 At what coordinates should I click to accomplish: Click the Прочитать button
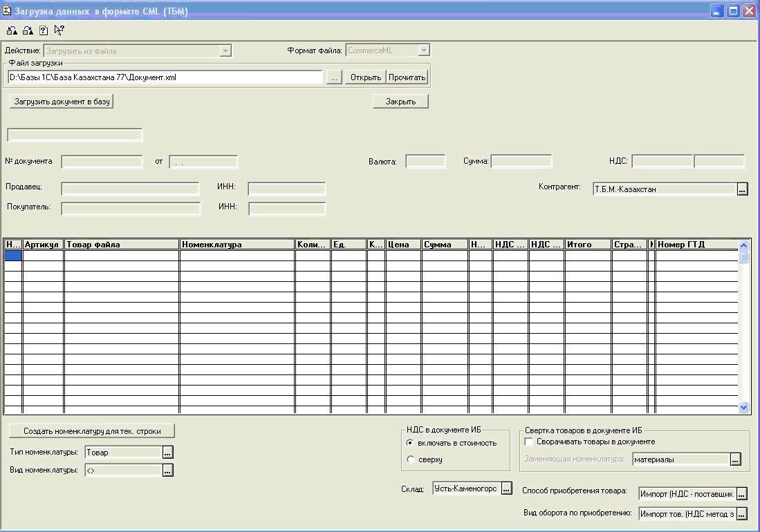(407, 77)
